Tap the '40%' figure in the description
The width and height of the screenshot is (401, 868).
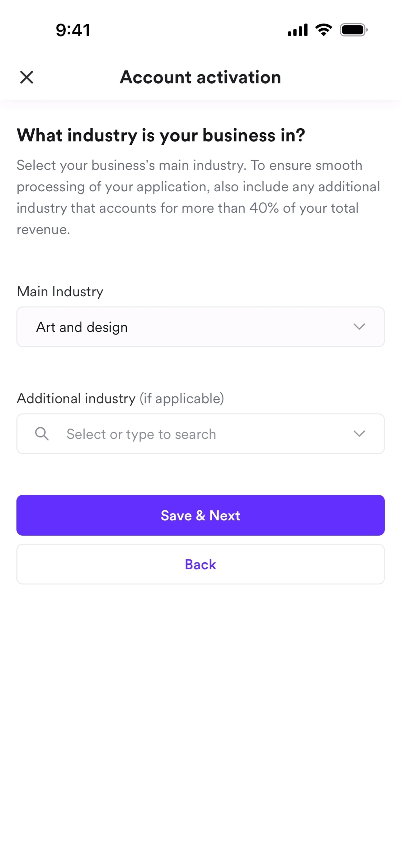264,208
